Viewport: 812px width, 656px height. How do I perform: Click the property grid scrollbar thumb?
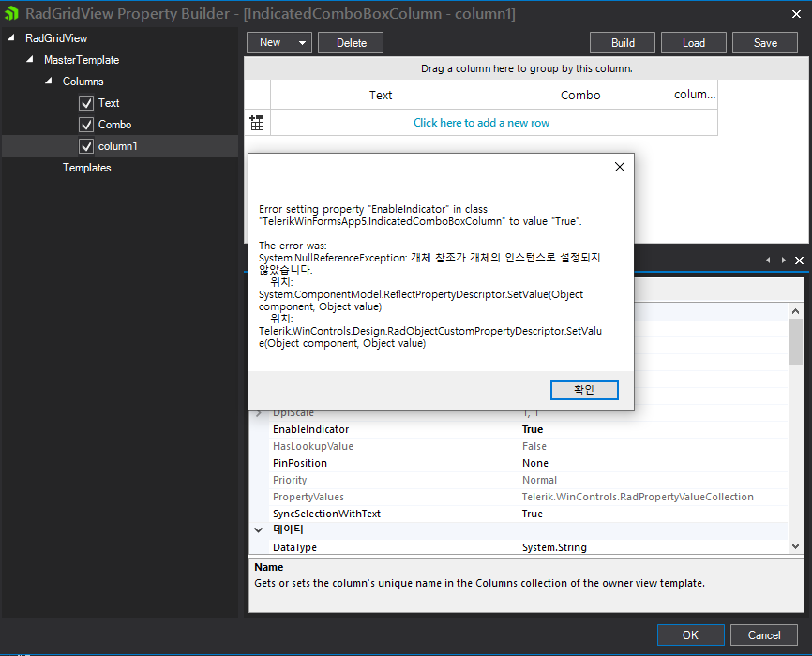(795, 342)
